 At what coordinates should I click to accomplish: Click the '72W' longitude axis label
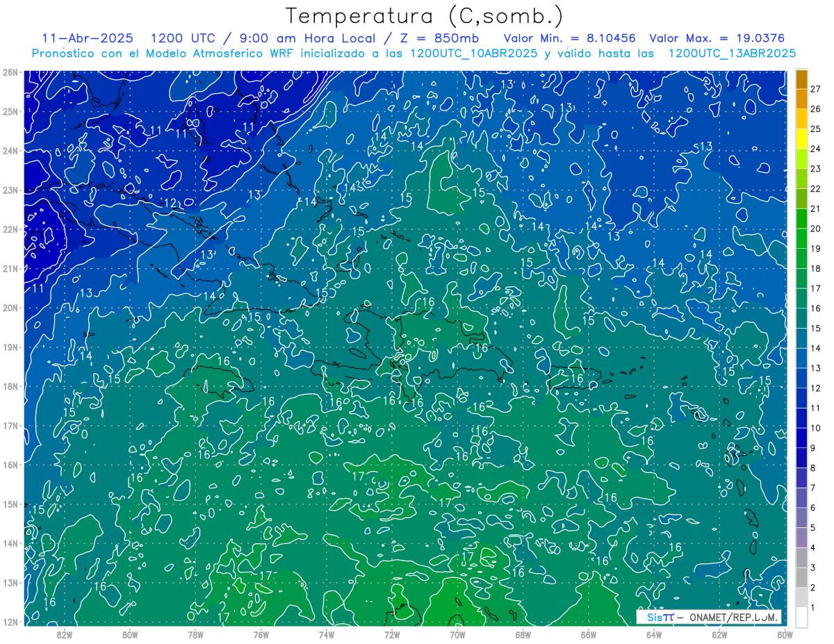click(392, 634)
